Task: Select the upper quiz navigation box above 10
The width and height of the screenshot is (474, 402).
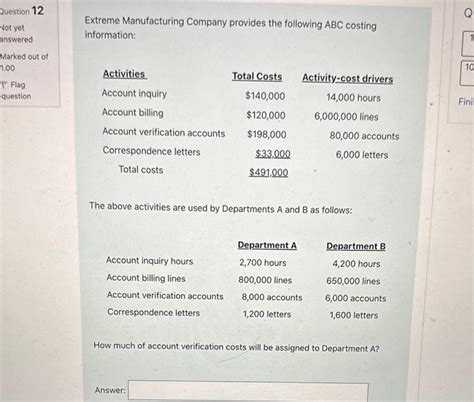Action: pos(468,43)
